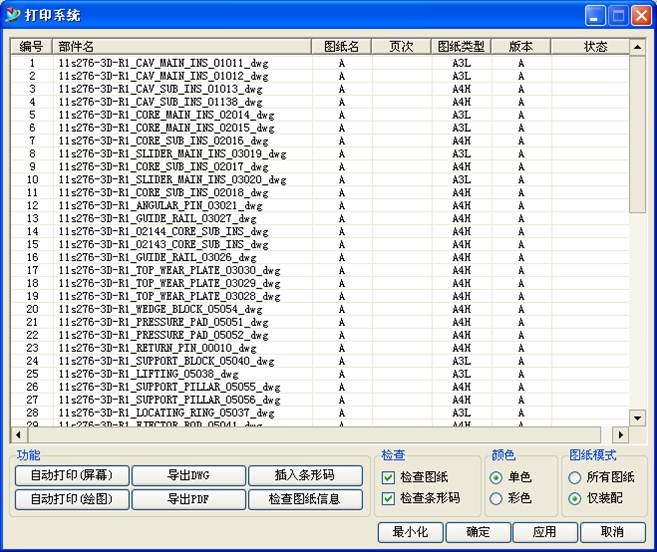Click the 自动打印(绘图) button
Image resolution: width=657 pixels, height=552 pixels.
click(72, 499)
